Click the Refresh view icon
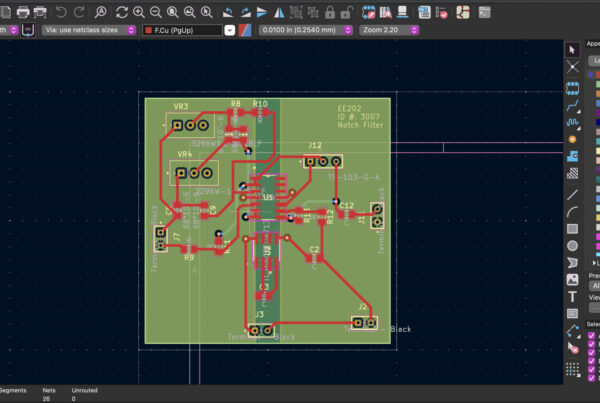 pos(121,11)
